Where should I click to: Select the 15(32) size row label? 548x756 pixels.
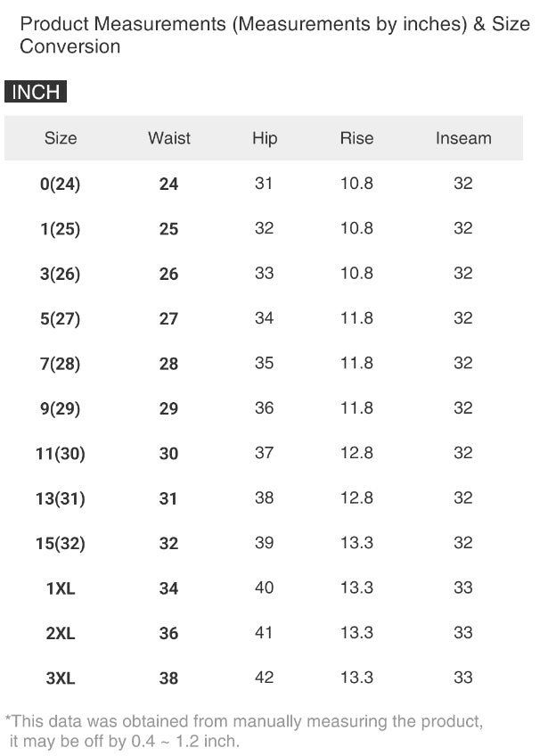[61, 544]
